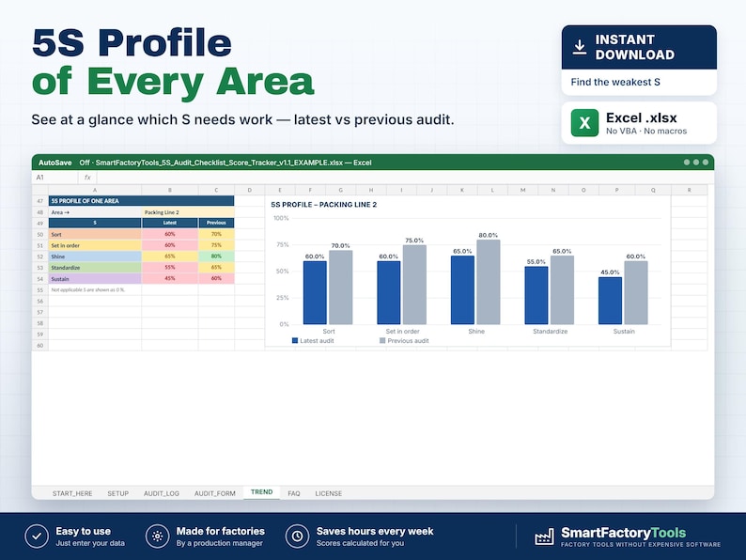746x560 pixels.
Task: Click the blue Sustain latest audit bar
Action: point(611,301)
